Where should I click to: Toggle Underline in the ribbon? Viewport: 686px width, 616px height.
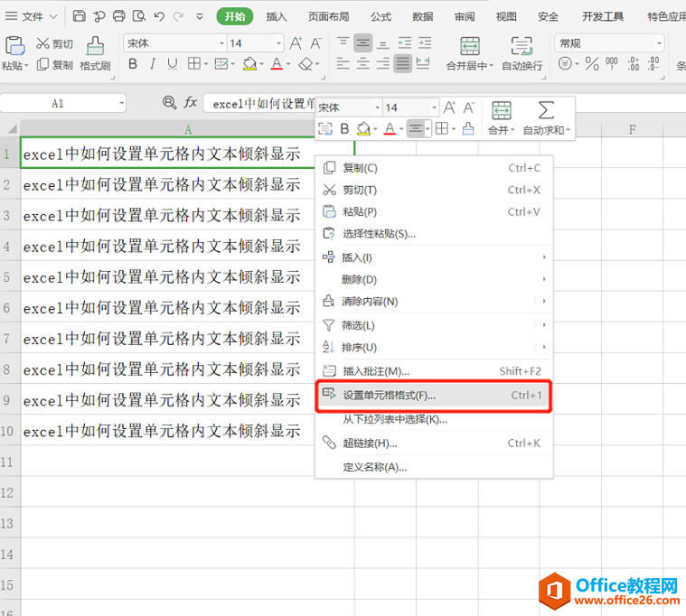pos(173,64)
